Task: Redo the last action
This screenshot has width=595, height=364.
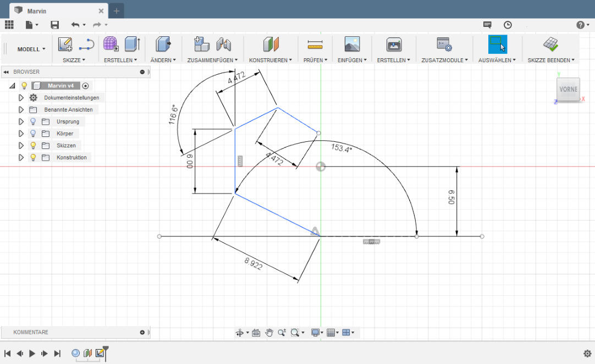Action: pyautogui.click(x=97, y=25)
